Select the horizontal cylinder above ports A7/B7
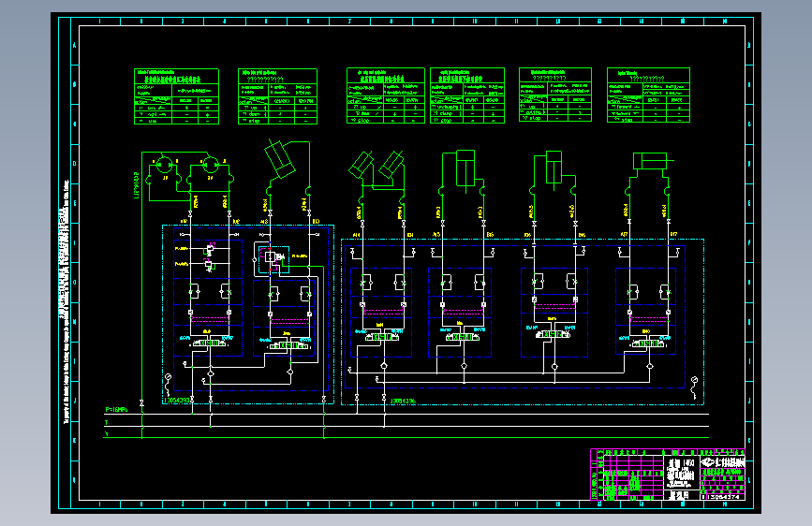 [653, 160]
